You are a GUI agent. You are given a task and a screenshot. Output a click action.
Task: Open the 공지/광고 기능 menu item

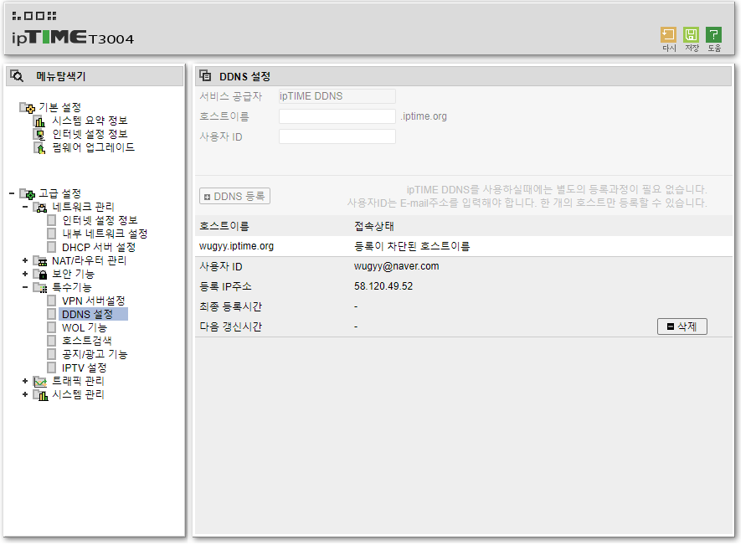tap(95, 354)
